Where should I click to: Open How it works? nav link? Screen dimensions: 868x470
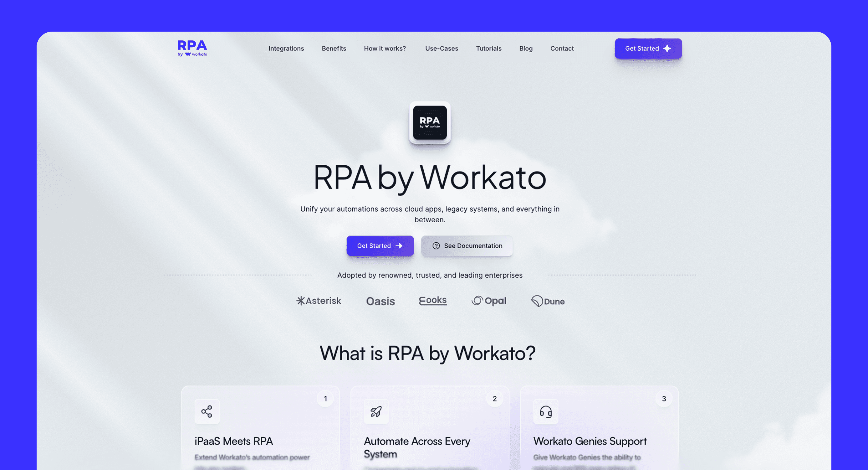tap(385, 49)
